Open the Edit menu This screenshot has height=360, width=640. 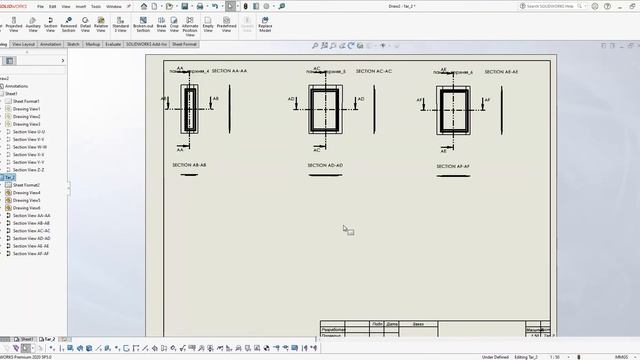tap(53, 7)
